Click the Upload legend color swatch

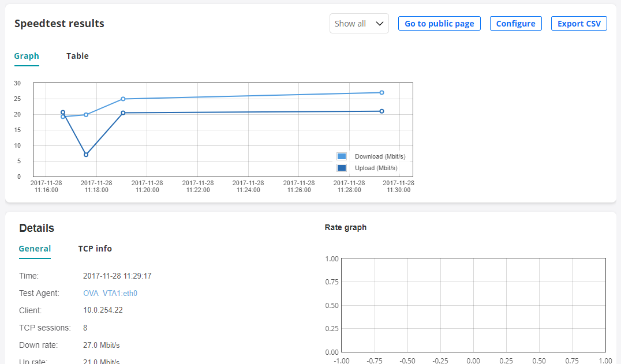point(342,168)
